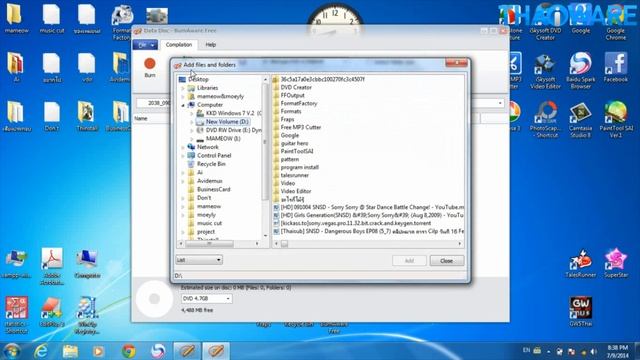Select Control Panel in folder tree
The height and width of the screenshot is (360, 640).
[x=214, y=156]
